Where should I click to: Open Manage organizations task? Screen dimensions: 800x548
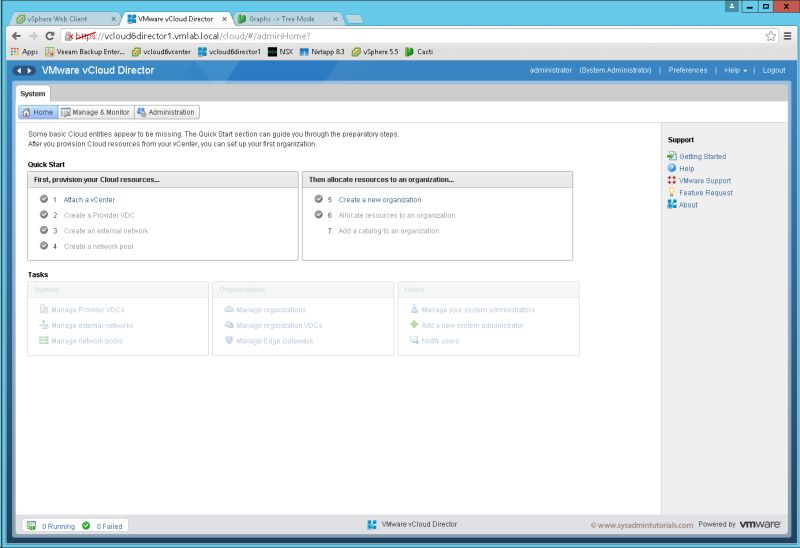(x=266, y=310)
